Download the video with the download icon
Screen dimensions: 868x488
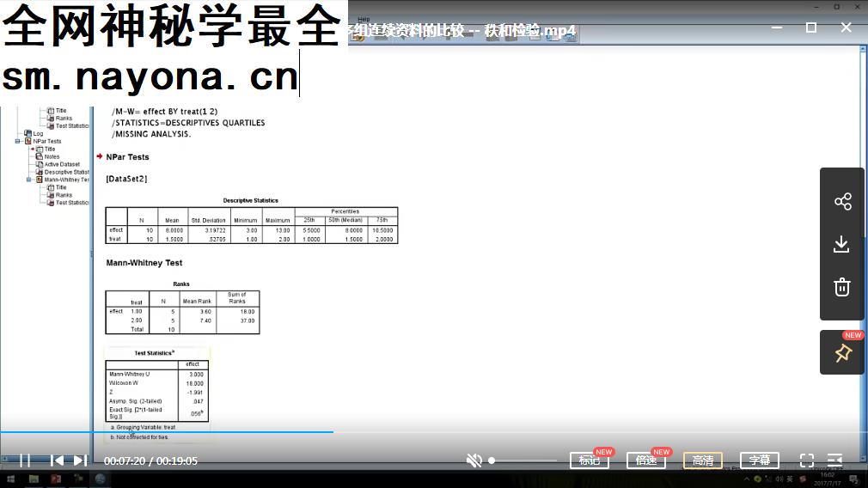pyautogui.click(x=841, y=244)
